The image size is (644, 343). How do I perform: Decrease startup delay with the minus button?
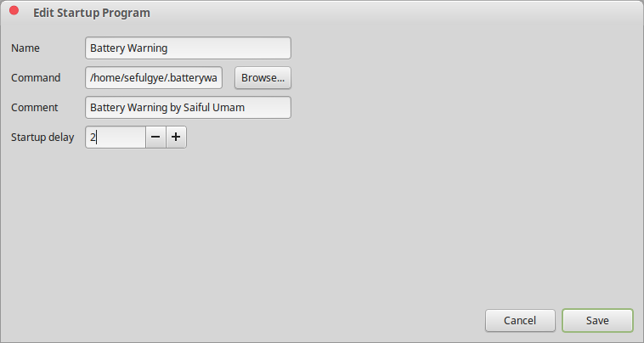(155, 138)
